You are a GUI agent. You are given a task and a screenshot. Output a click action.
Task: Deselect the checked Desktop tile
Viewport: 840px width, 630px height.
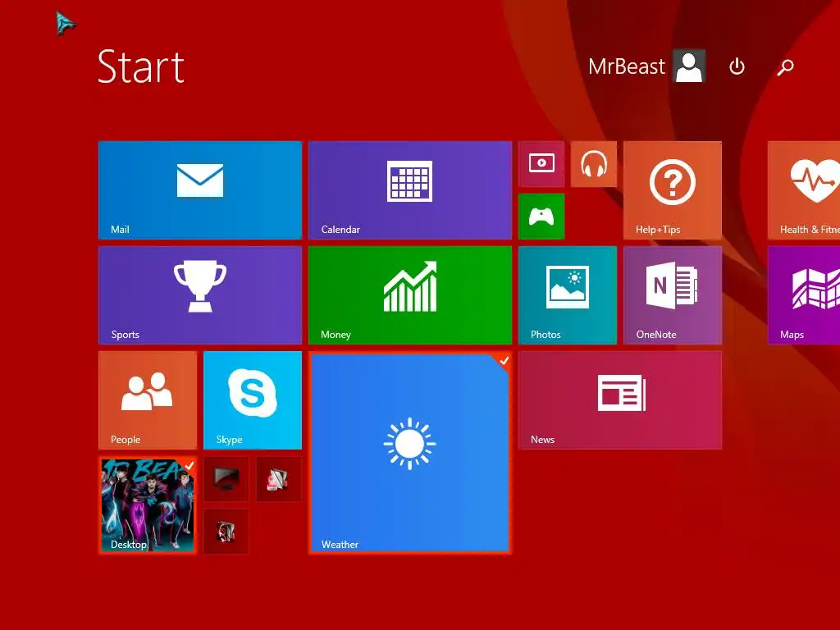pos(148,505)
